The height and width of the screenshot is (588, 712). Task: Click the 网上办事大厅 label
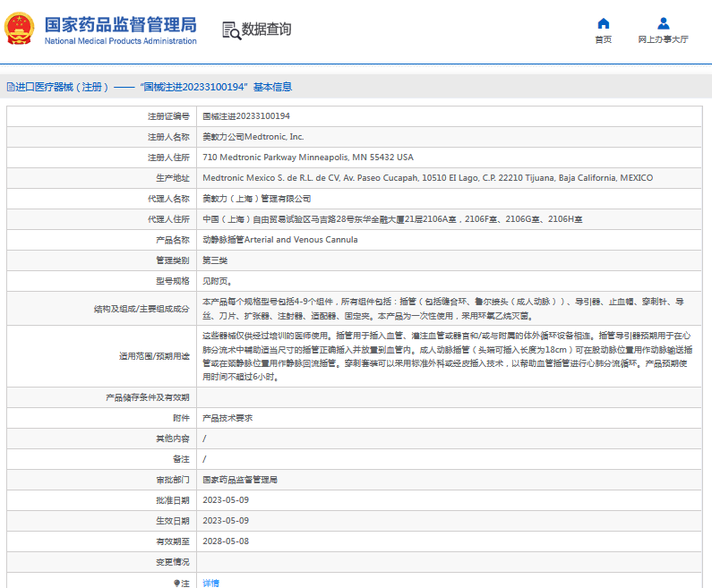(x=664, y=39)
